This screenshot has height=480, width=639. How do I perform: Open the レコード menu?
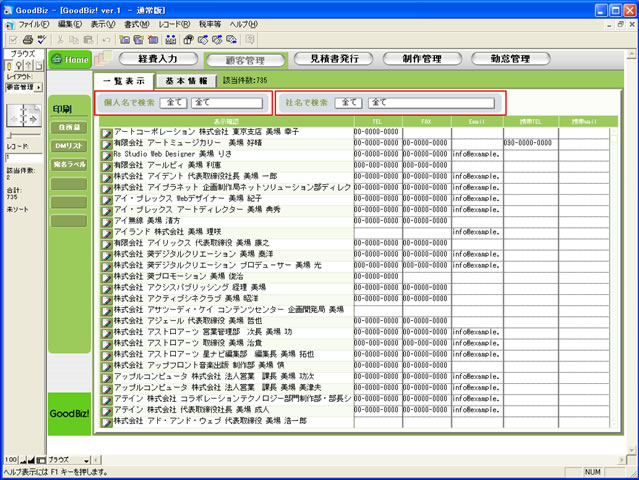point(174,23)
